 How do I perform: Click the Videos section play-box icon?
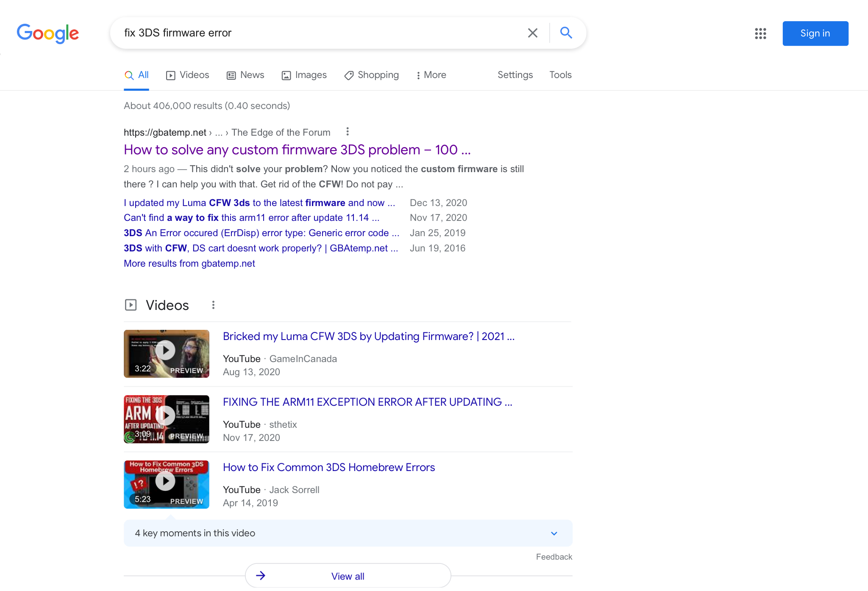pos(131,305)
